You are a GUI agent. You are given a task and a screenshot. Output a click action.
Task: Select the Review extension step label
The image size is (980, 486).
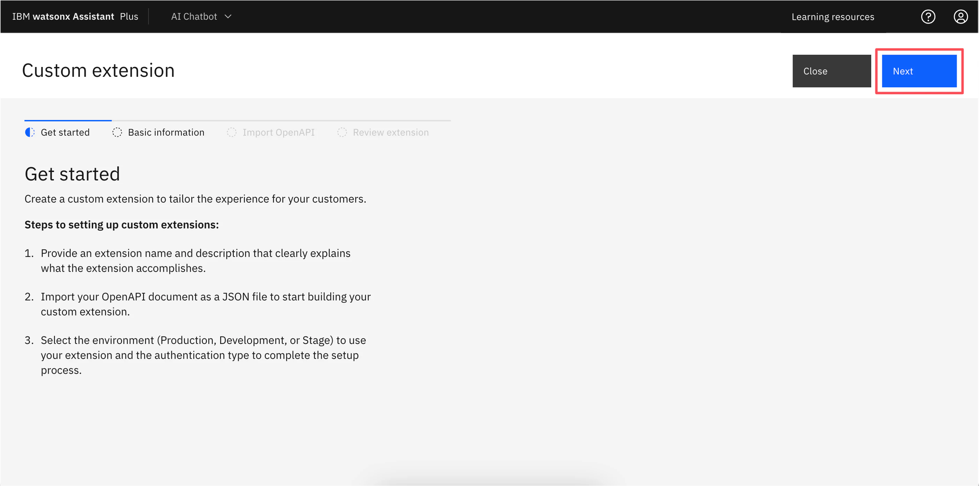point(391,132)
